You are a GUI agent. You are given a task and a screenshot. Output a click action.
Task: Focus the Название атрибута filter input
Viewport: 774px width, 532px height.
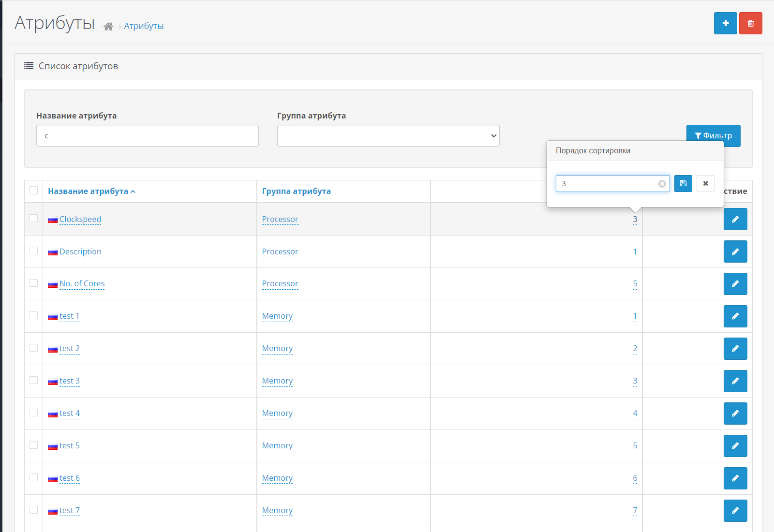[x=147, y=136]
